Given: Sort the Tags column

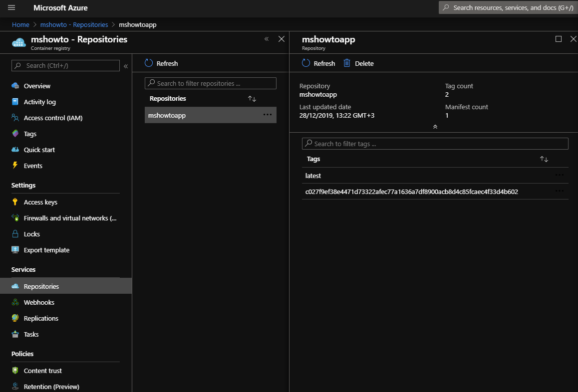Looking at the screenshot, I should [x=544, y=159].
